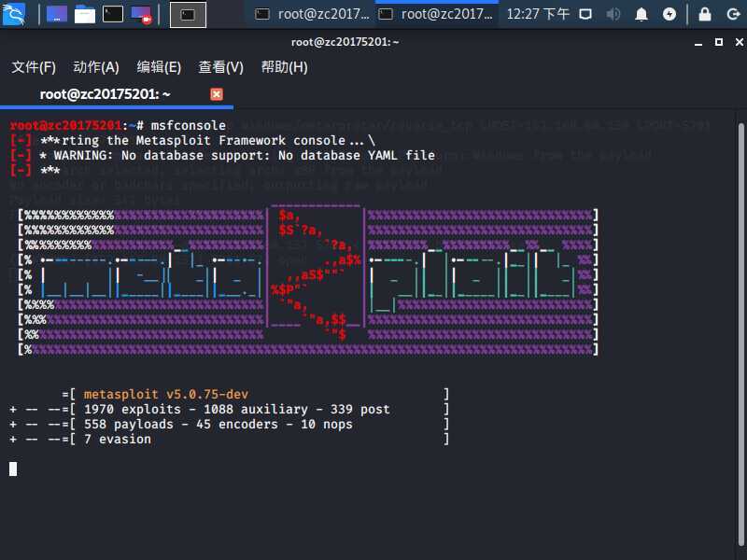
Task: Open the volume speaker tray icon
Action: coord(613,14)
